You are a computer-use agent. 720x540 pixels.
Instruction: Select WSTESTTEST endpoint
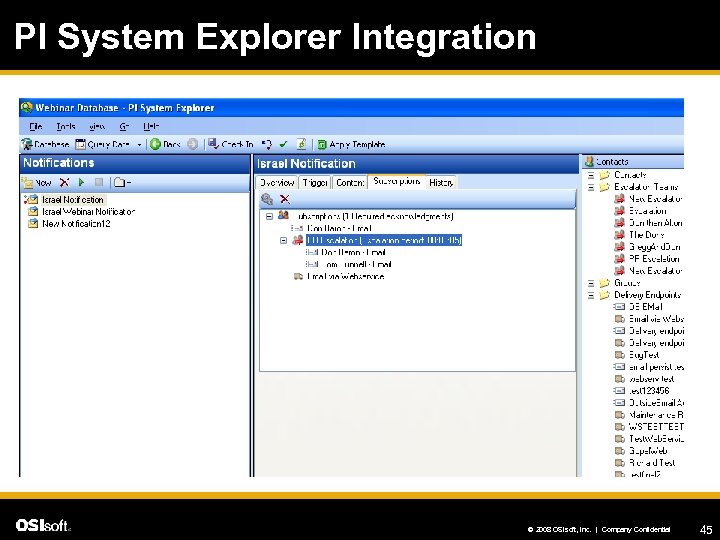tap(656, 427)
